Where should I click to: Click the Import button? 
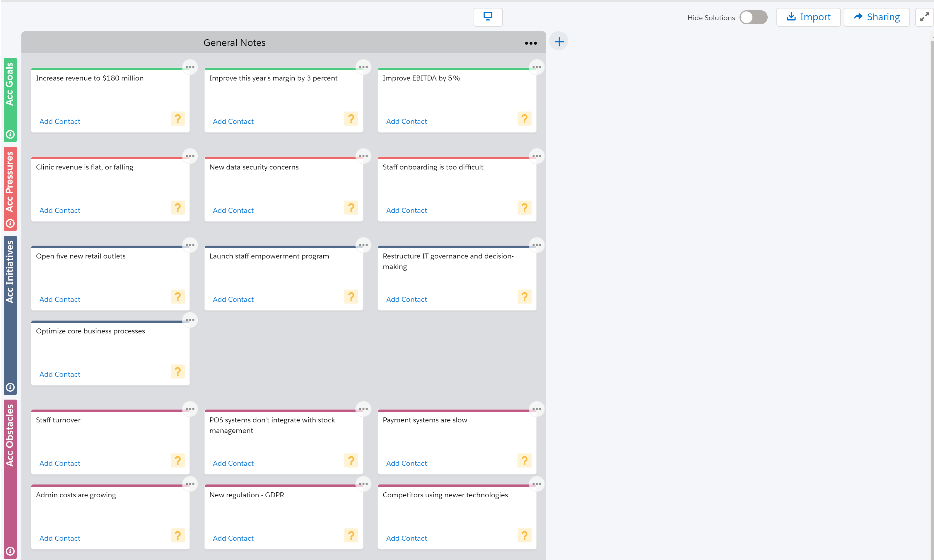point(808,17)
